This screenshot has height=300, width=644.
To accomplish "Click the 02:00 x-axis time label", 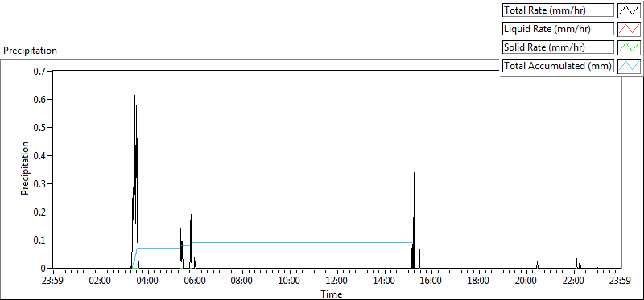I will click(x=100, y=282).
